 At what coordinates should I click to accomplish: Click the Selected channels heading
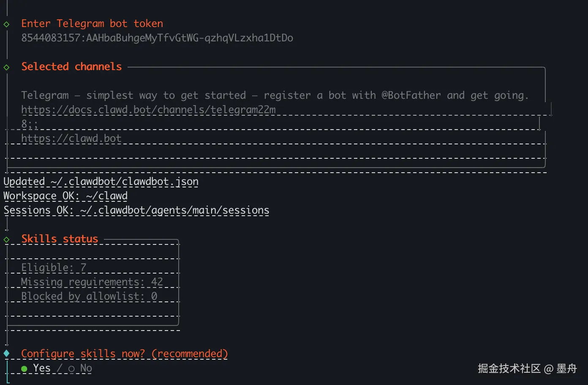[71, 67]
